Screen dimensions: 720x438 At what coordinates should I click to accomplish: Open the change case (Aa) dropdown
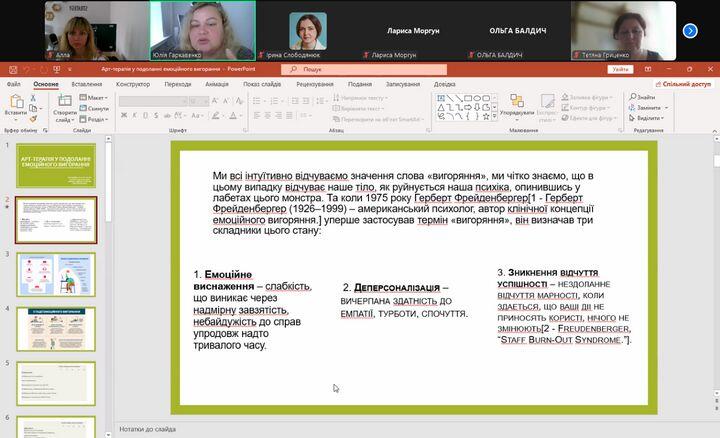tap(197, 115)
